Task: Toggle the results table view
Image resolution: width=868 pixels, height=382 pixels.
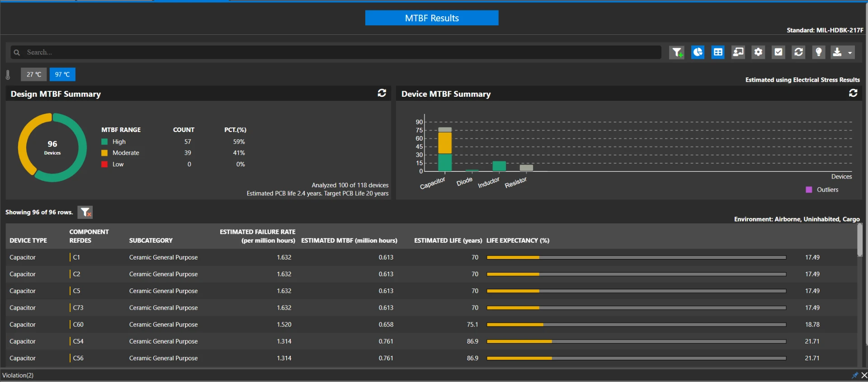Action: click(x=718, y=52)
